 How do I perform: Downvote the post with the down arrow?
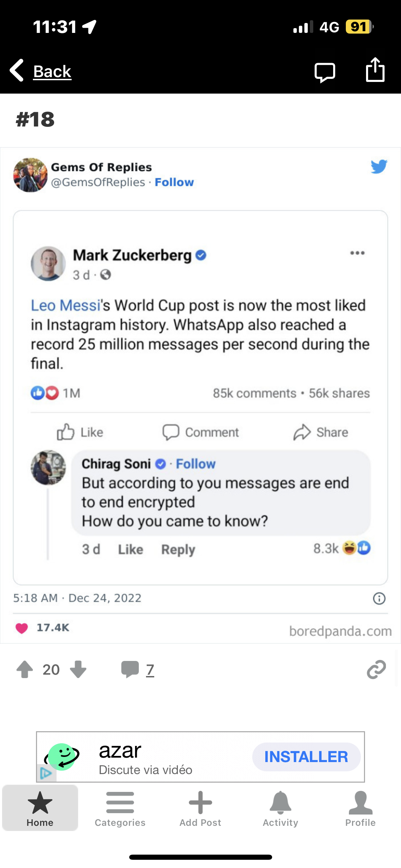[x=78, y=669]
